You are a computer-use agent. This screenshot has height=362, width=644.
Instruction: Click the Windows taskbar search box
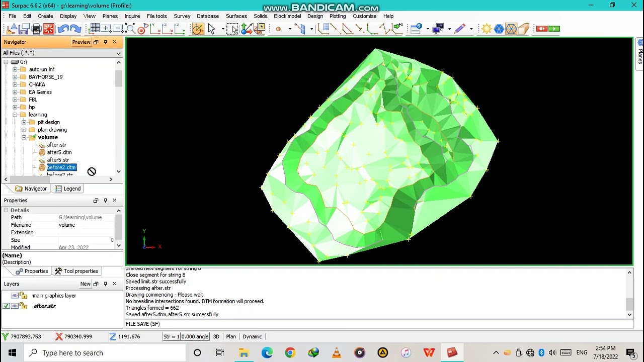coord(106,353)
